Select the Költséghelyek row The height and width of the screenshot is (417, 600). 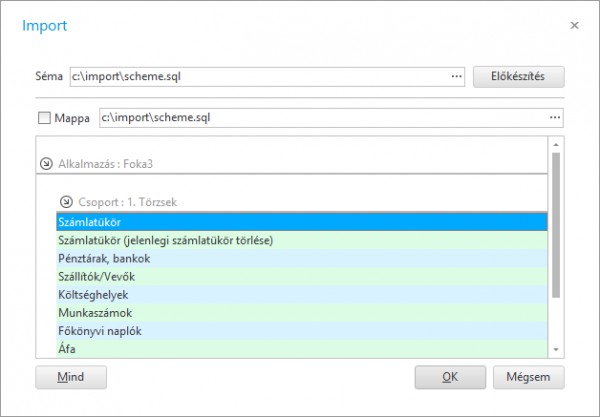(x=302, y=295)
